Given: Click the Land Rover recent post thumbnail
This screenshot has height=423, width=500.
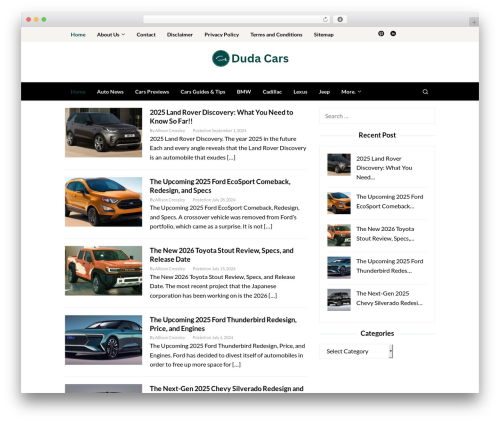Looking at the screenshot, I should 339,165.
